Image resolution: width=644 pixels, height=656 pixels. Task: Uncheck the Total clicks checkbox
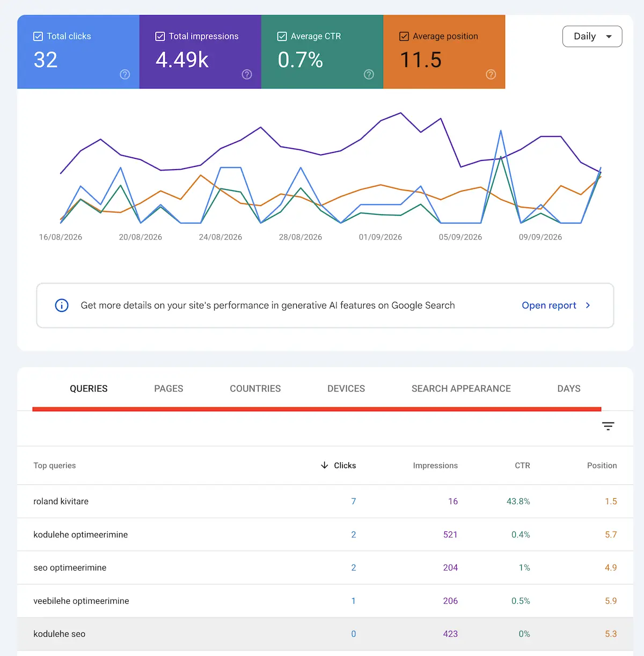point(38,37)
